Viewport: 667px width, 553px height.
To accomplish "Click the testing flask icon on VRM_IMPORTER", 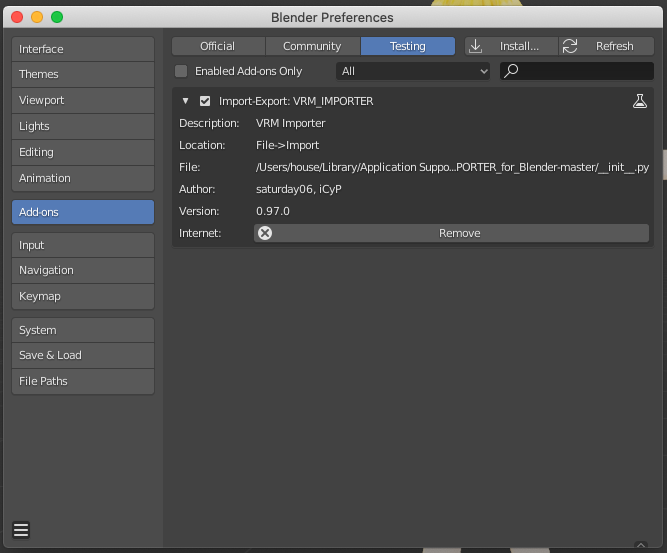I will tap(640, 101).
